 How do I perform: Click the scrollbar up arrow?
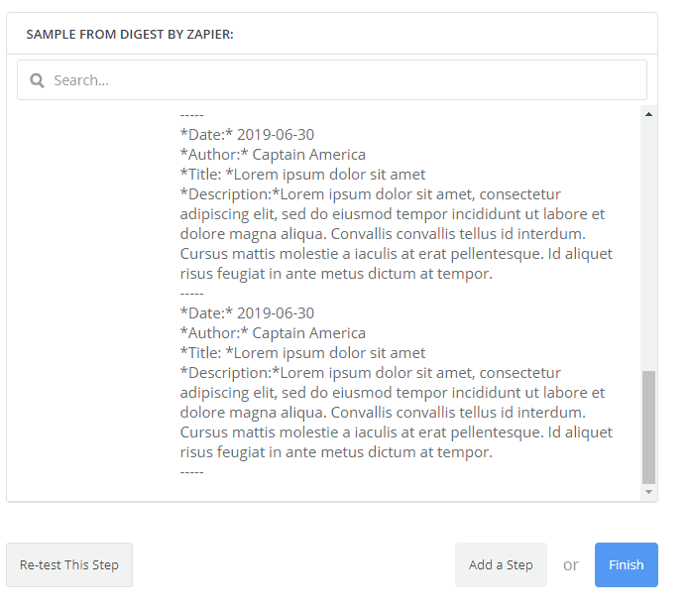pos(649,114)
